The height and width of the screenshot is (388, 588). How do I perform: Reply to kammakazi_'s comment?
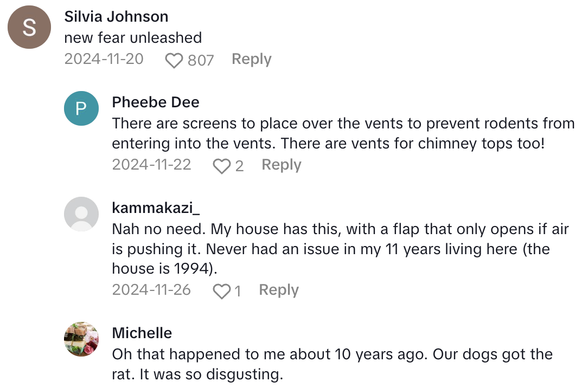[279, 290]
